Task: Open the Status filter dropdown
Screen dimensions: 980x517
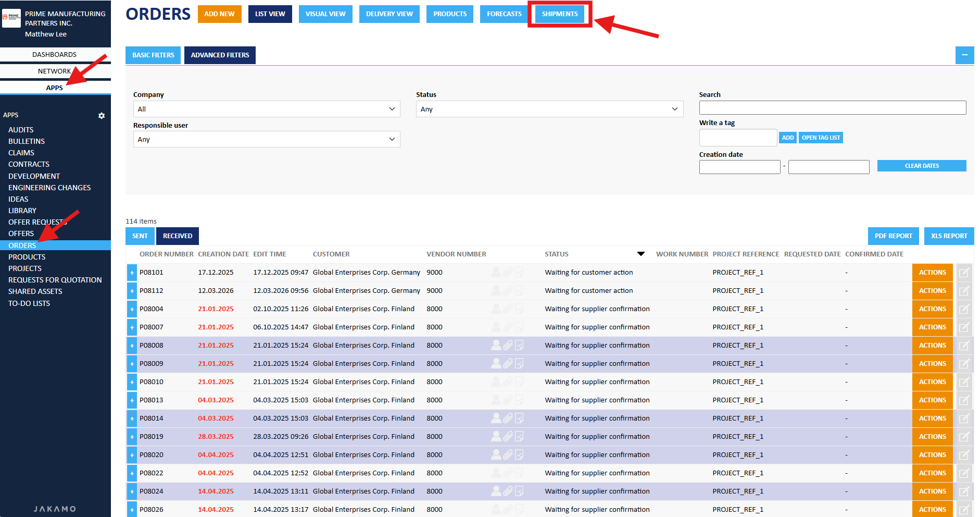Action: [549, 109]
